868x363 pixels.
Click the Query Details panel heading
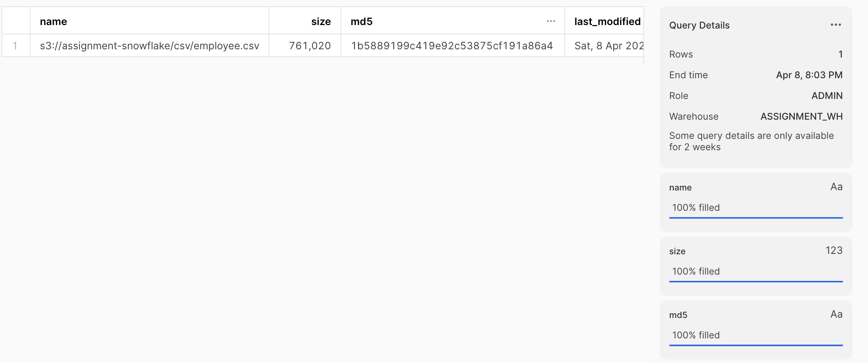point(699,25)
